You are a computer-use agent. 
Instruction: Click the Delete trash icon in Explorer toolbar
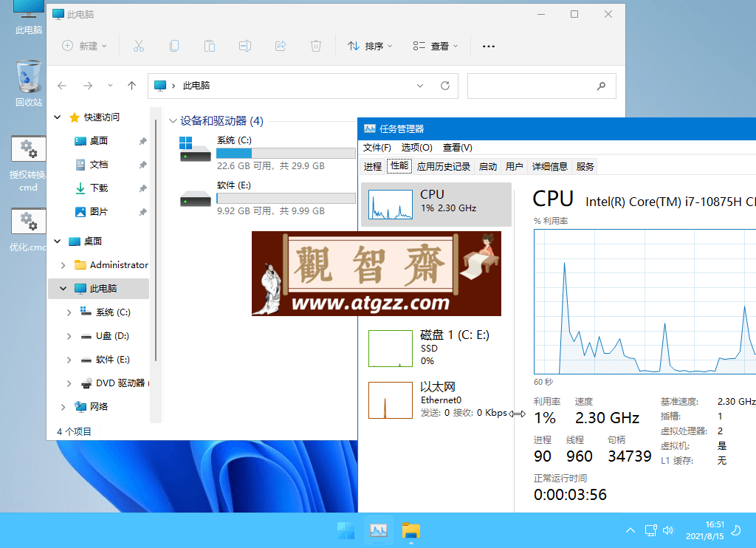(316, 46)
